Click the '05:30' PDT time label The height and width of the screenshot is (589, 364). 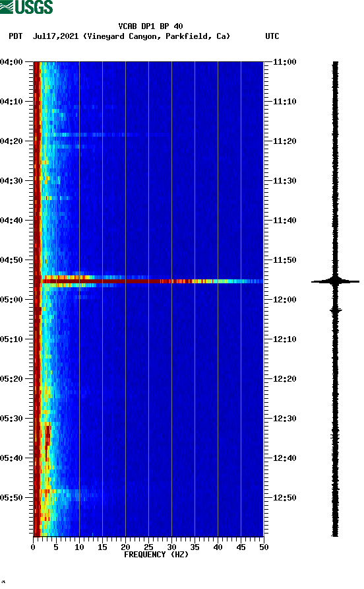point(11,419)
